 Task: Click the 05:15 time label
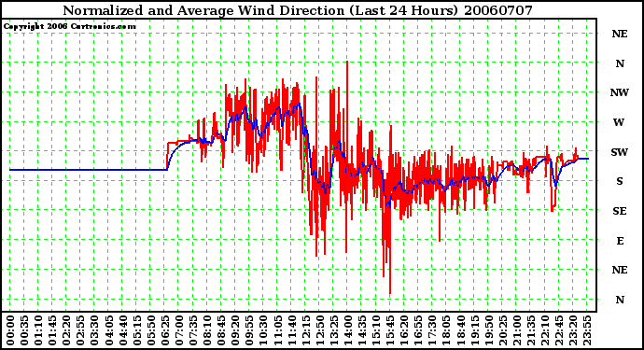pos(136,330)
